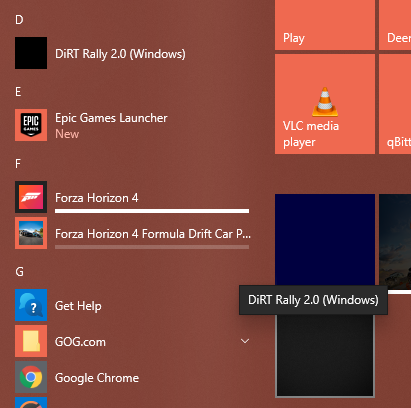Click the Forza Horizon 4 app icon
The height and width of the screenshot is (408, 411).
(x=31, y=197)
